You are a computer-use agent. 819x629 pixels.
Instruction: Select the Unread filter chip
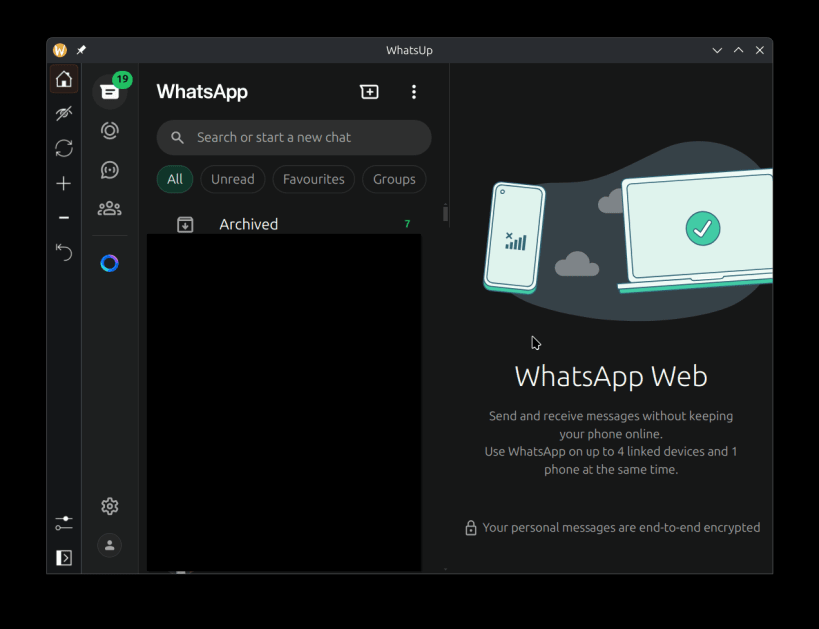pos(233,179)
